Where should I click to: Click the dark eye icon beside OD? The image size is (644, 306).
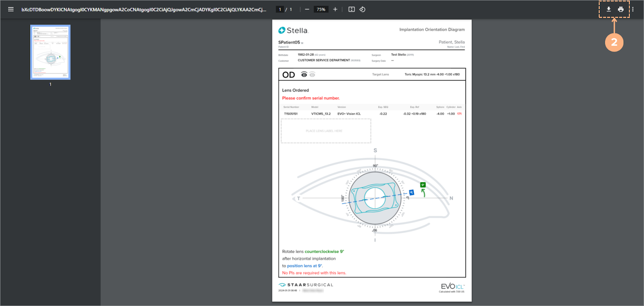point(304,74)
